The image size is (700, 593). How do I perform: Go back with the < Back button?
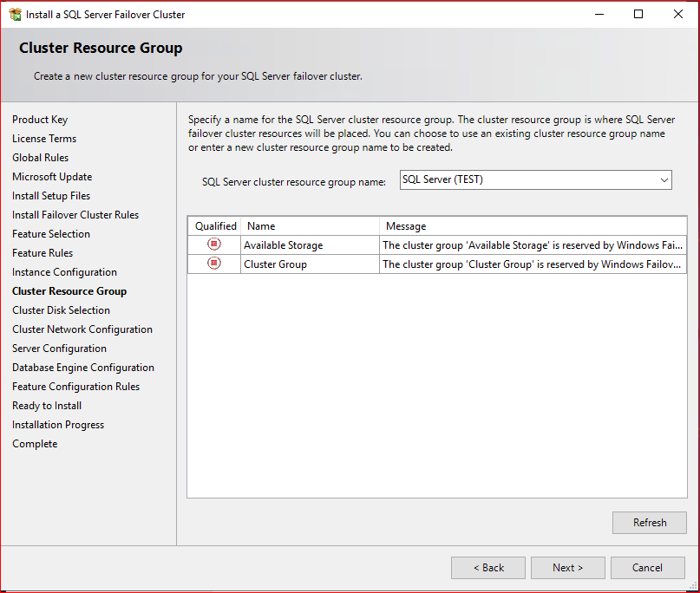point(488,568)
